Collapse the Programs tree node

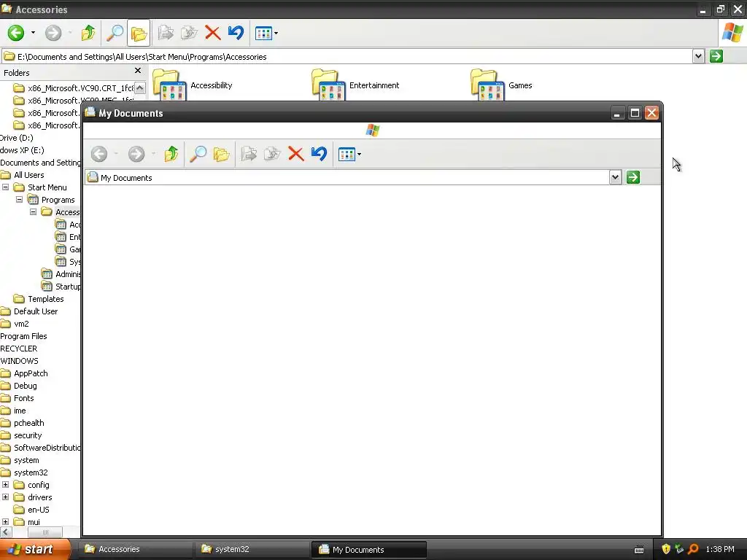coord(19,200)
